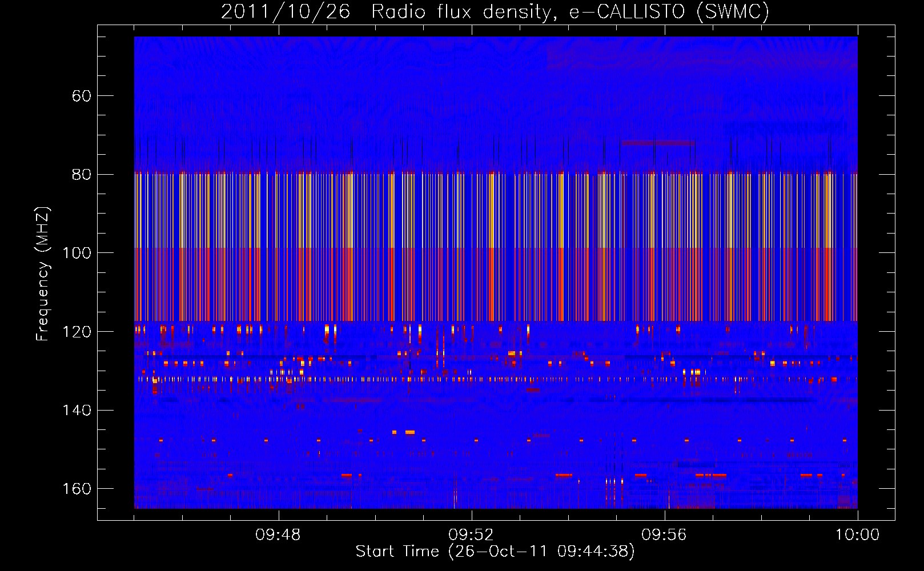Click the 09:56 time tick label
This screenshot has height=571, width=924.
664,535
